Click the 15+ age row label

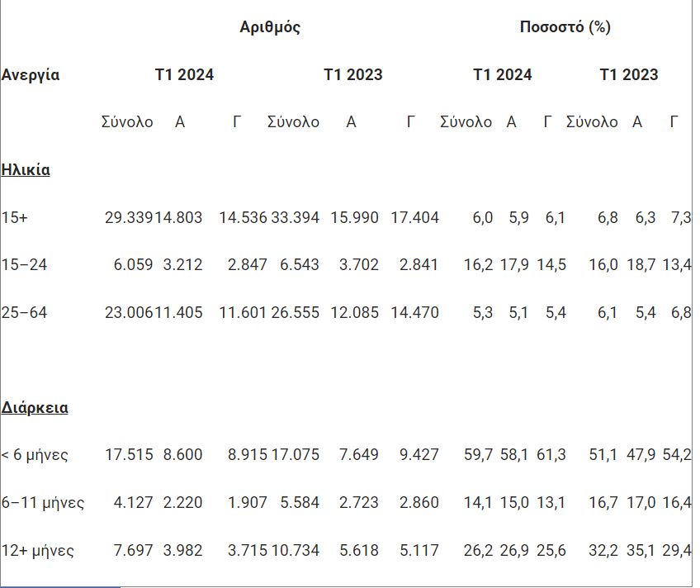pos(15,218)
